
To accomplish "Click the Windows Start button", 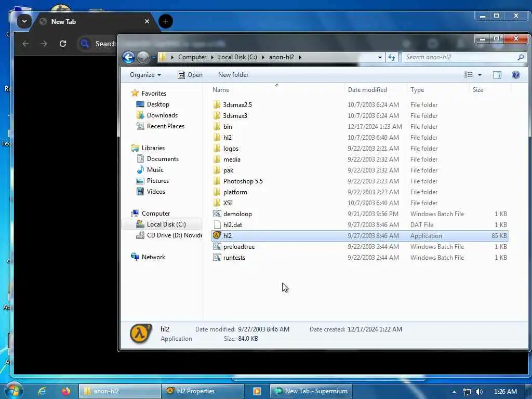I will pos(13,391).
